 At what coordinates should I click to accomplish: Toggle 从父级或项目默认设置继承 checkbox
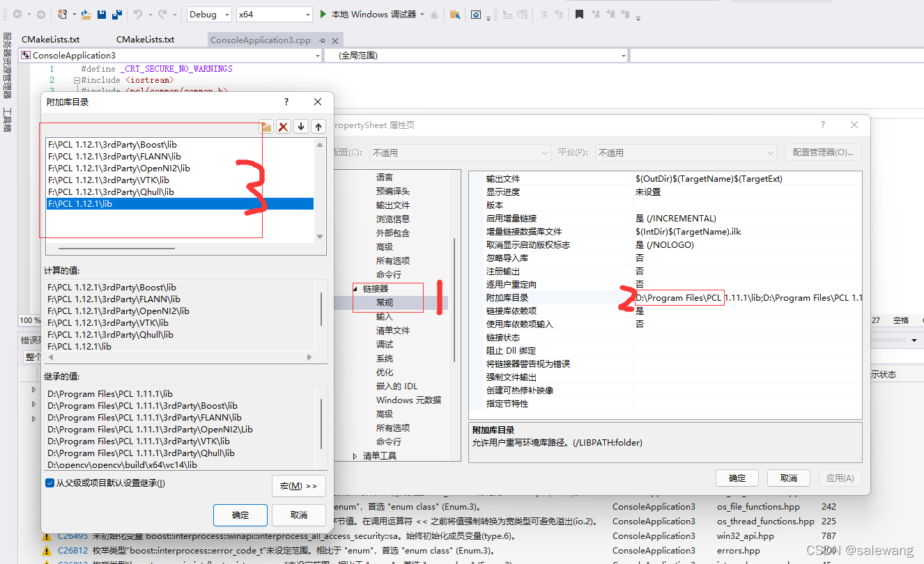49,483
